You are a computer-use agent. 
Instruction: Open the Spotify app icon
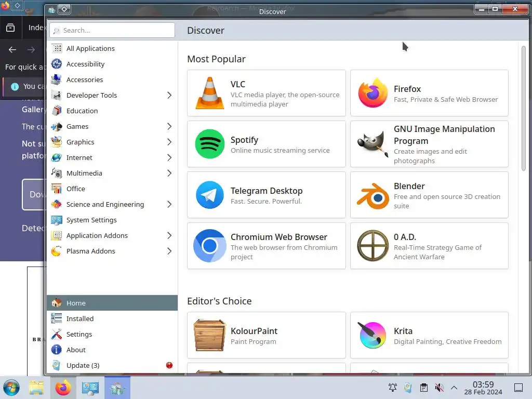(210, 144)
